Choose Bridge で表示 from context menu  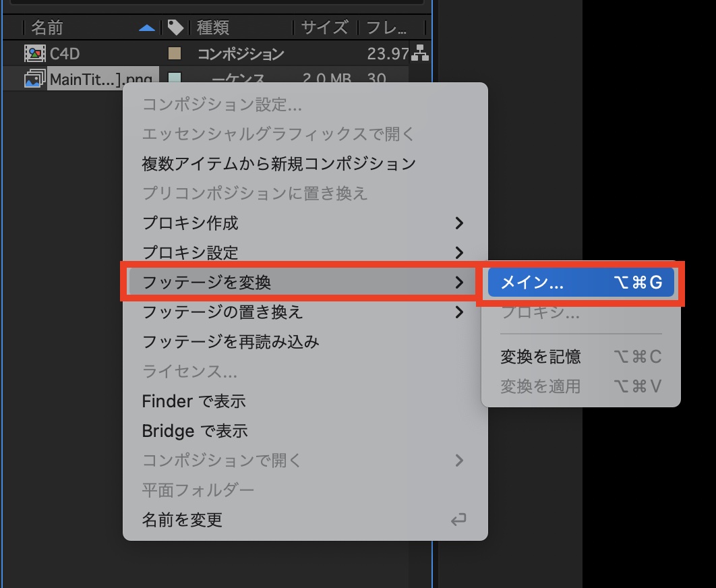195,431
